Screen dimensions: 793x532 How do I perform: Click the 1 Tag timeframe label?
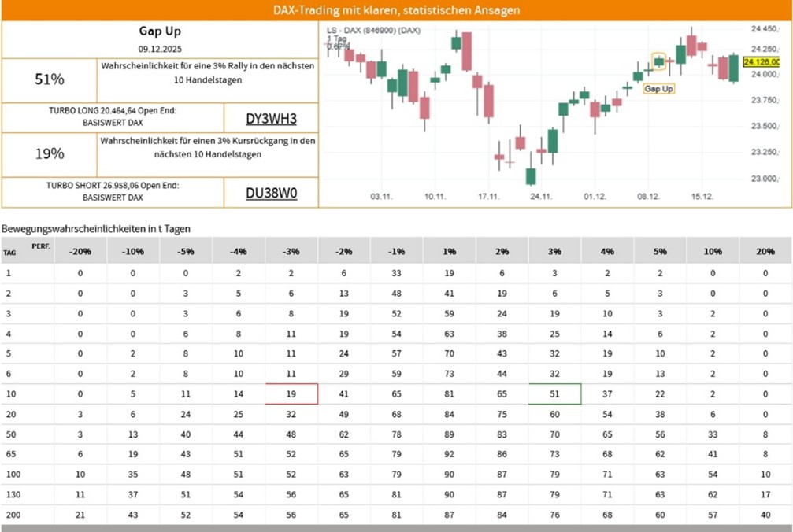336,38
